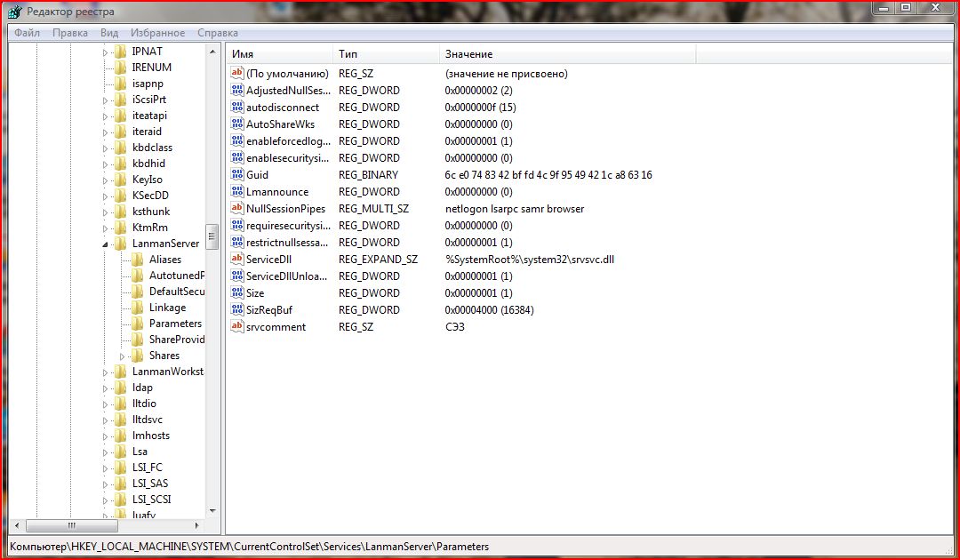Select the SizReqBuf value row
960x560 pixels.
(268, 310)
